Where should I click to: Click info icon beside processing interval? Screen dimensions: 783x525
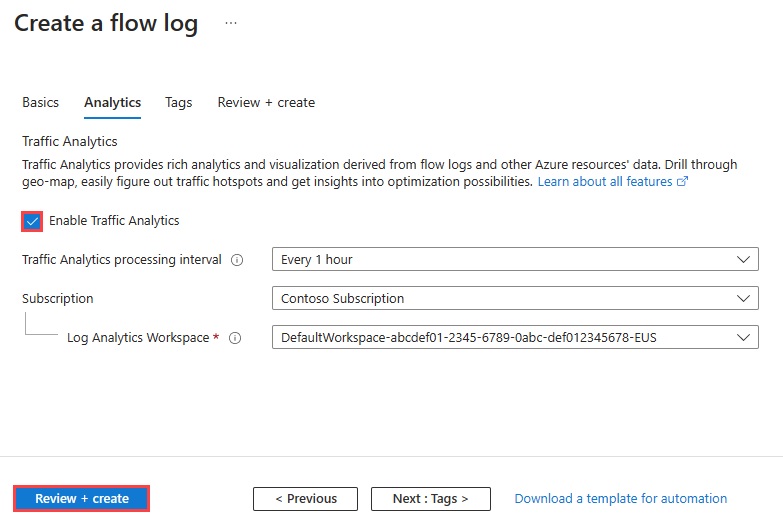(237, 260)
